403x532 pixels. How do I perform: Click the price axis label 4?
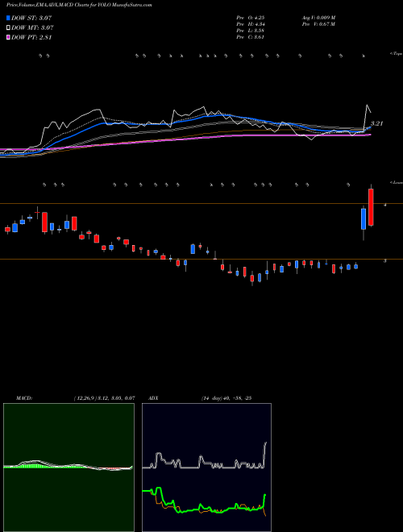click(x=384, y=205)
